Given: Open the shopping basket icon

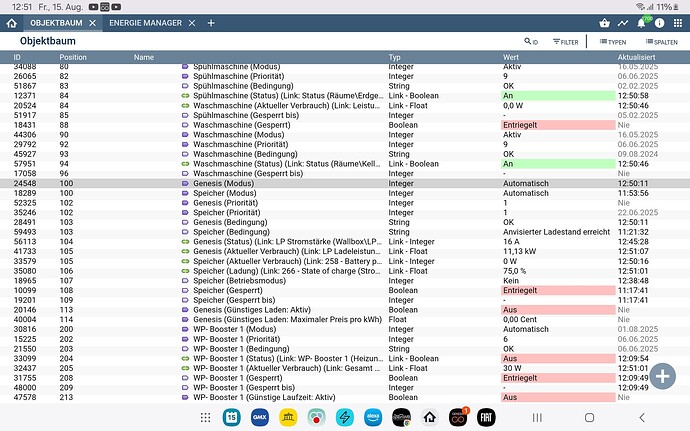Looking at the screenshot, I should click(x=604, y=23).
